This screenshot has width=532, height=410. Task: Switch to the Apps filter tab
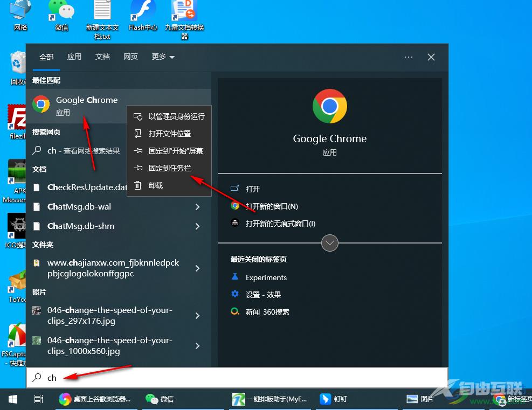pyautogui.click(x=74, y=57)
